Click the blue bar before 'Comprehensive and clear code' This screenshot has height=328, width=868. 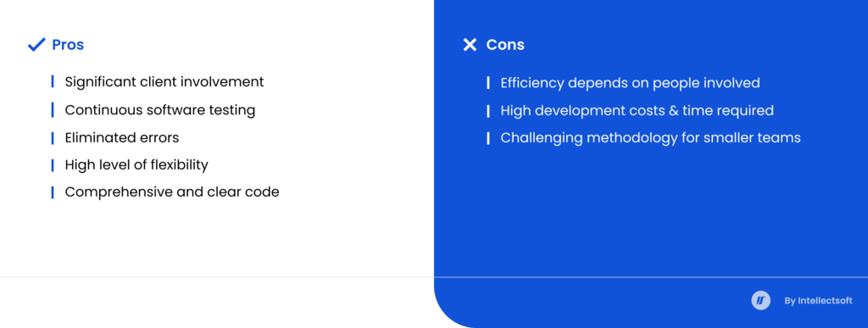tap(53, 192)
